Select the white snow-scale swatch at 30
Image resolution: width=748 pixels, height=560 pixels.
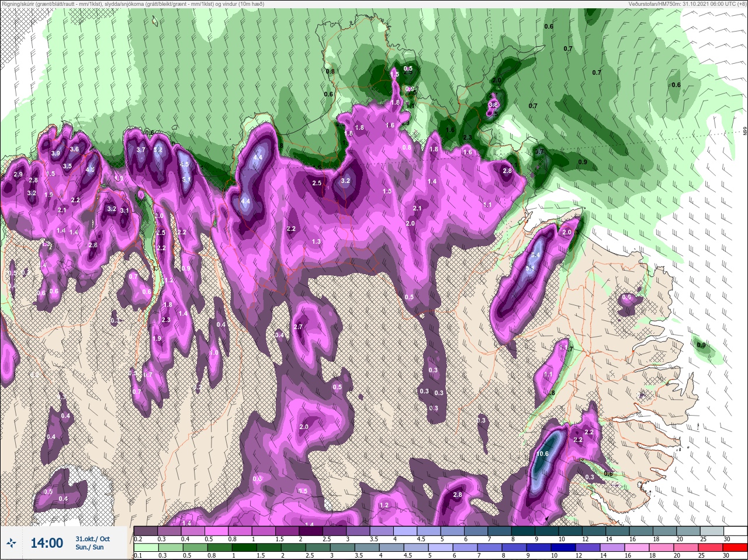coord(735,531)
